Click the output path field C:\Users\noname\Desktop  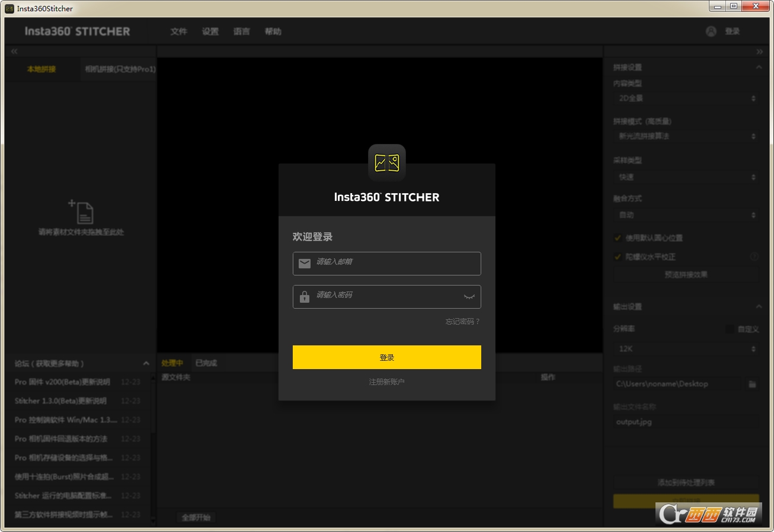pos(677,384)
